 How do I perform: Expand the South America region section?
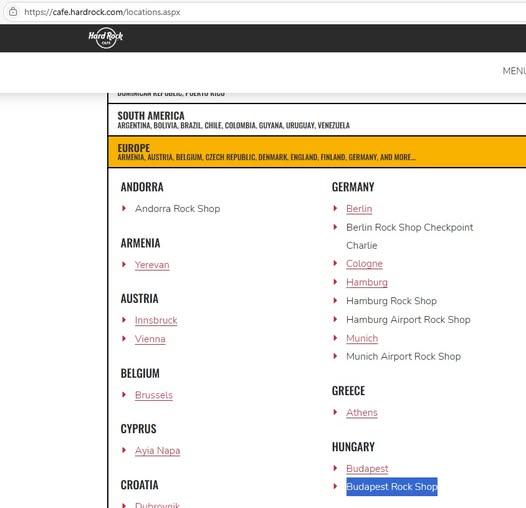click(x=317, y=120)
